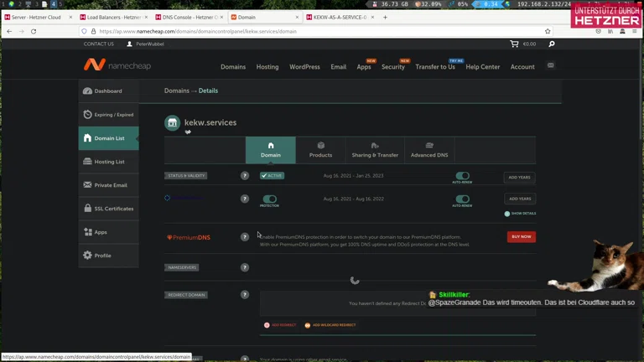Open the WordPress top menu
Viewport: 644px width, 362px height.
(x=304, y=67)
